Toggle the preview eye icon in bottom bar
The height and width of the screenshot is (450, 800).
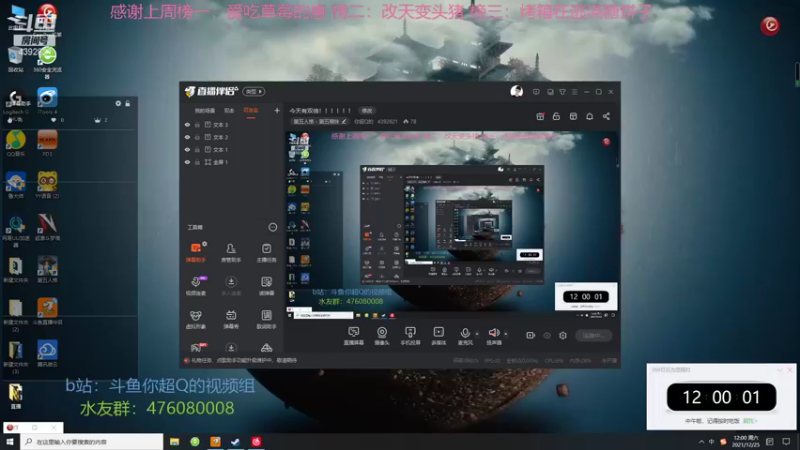point(547,335)
